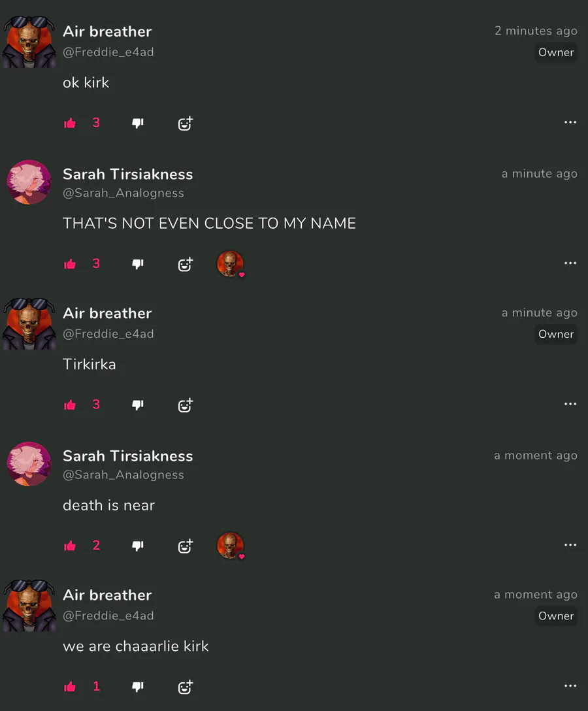Click Air breather skull avatar on first comment

(29, 42)
